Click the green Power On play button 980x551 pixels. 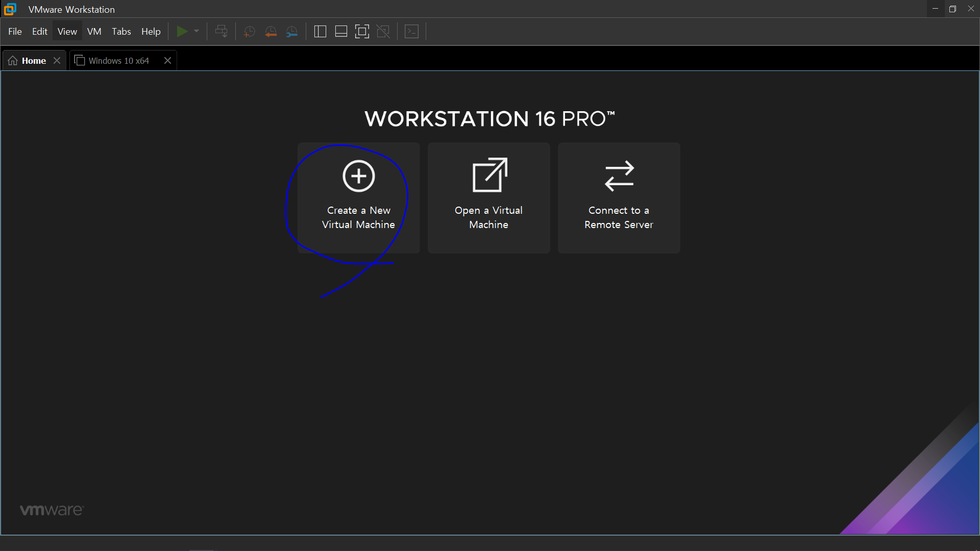tap(182, 32)
